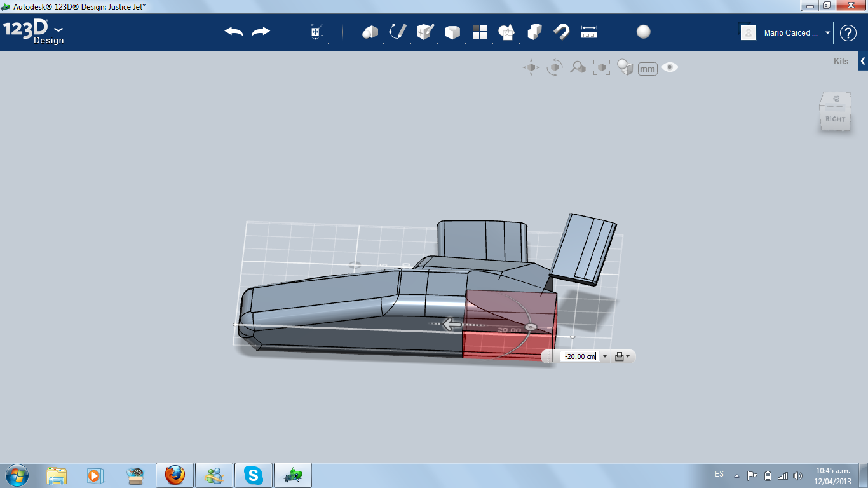868x488 pixels.
Task: Select the Zoom magnifier tool
Action: (578, 67)
